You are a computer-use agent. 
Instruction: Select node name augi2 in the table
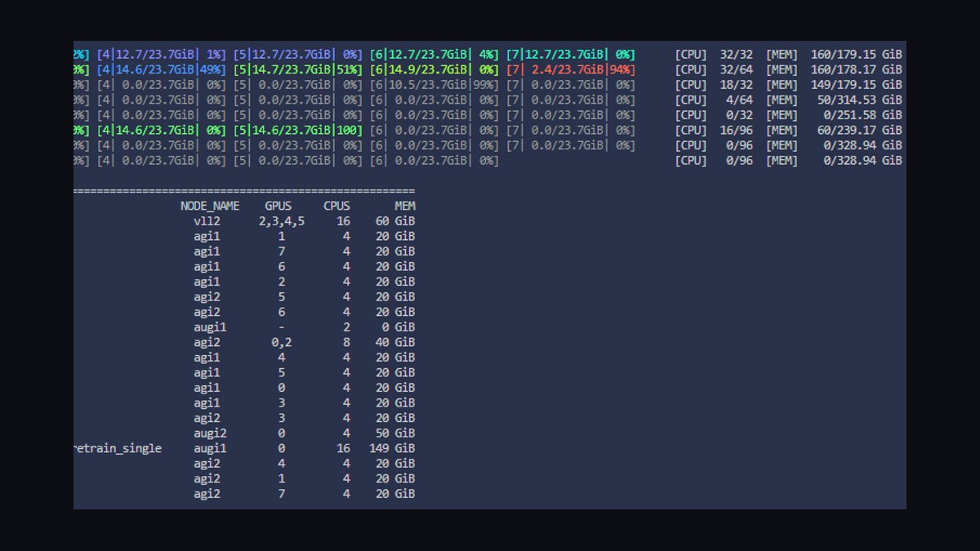(x=210, y=433)
